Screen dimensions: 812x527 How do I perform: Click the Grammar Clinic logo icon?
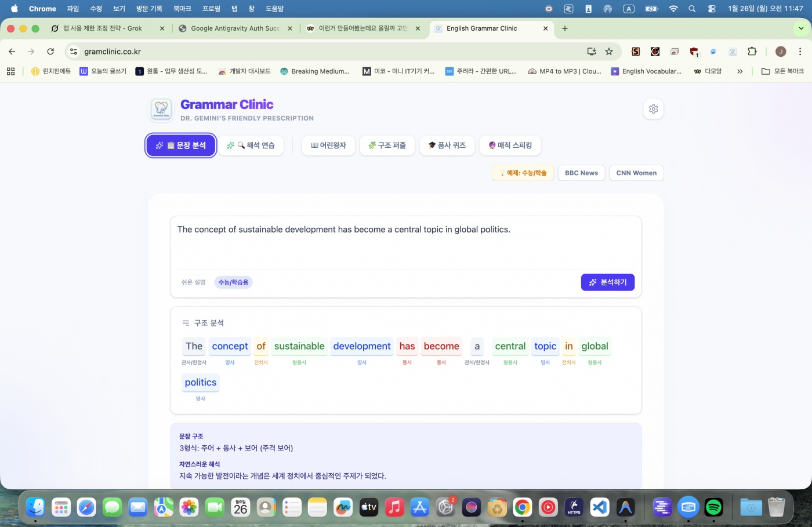[161, 109]
